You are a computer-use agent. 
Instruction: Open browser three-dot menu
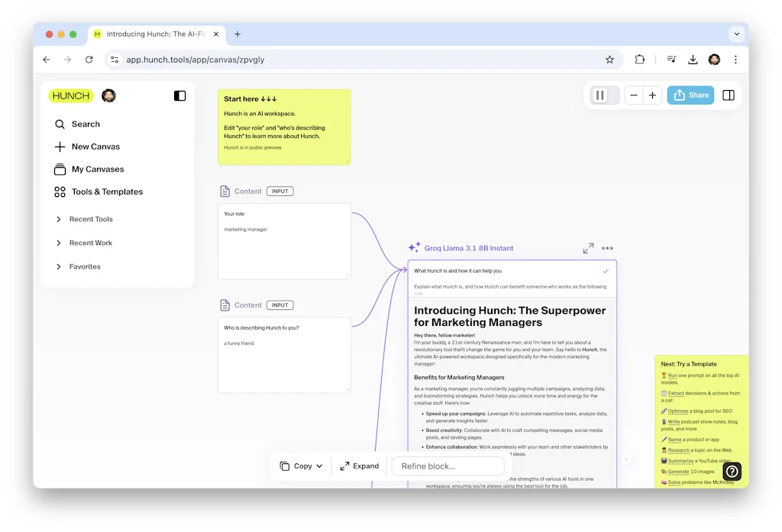point(735,60)
